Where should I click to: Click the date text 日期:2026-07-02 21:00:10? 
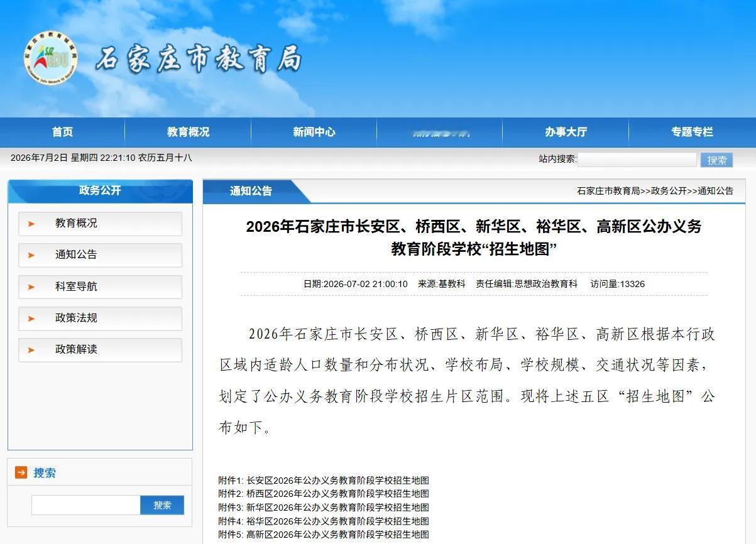coord(356,284)
